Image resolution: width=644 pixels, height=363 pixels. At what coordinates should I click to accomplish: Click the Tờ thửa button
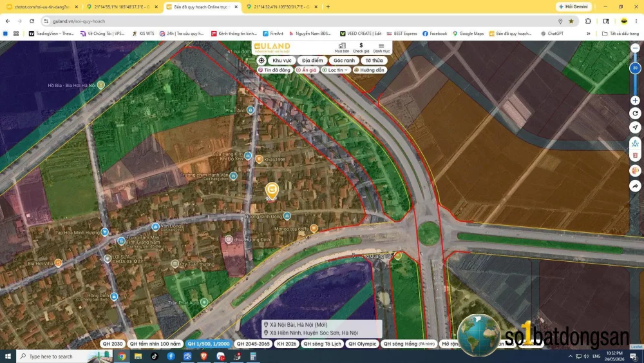click(374, 61)
